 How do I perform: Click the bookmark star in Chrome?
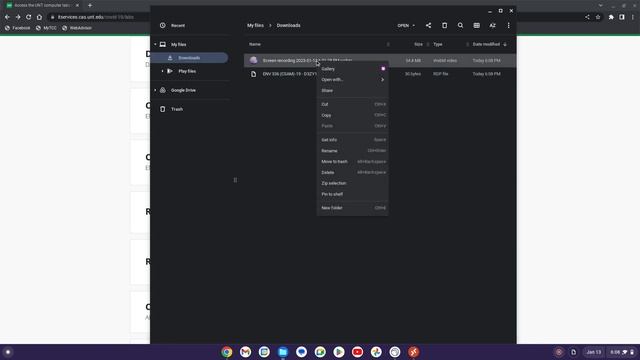tap(598, 17)
